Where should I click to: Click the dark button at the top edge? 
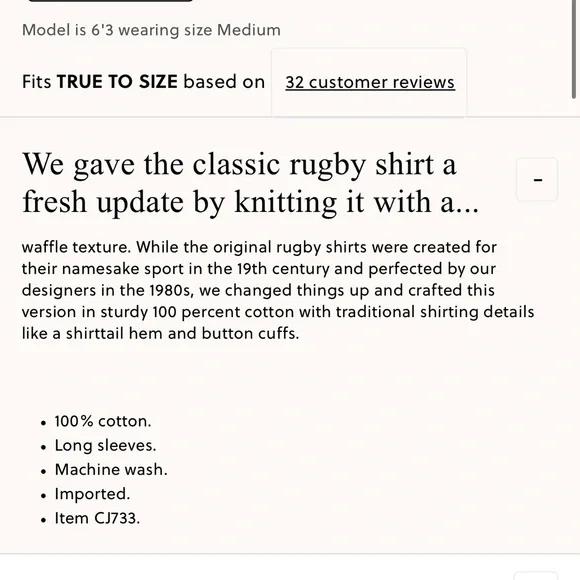point(110,1)
